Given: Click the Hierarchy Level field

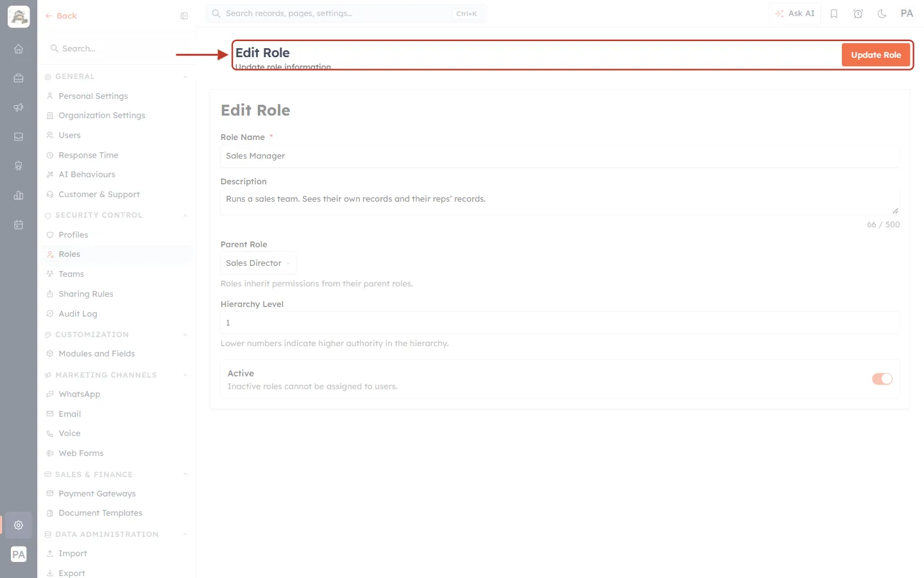Looking at the screenshot, I should pos(560,323).
